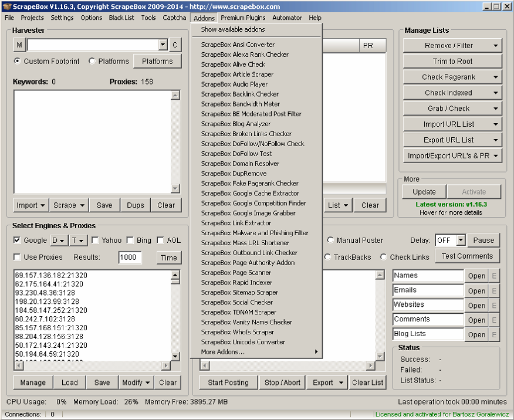Click the ScrapeBox app icon in title bar
Image resolution: width=514 pixels, height=420 pixels.
pyautogui.click(x=6, y=6)
